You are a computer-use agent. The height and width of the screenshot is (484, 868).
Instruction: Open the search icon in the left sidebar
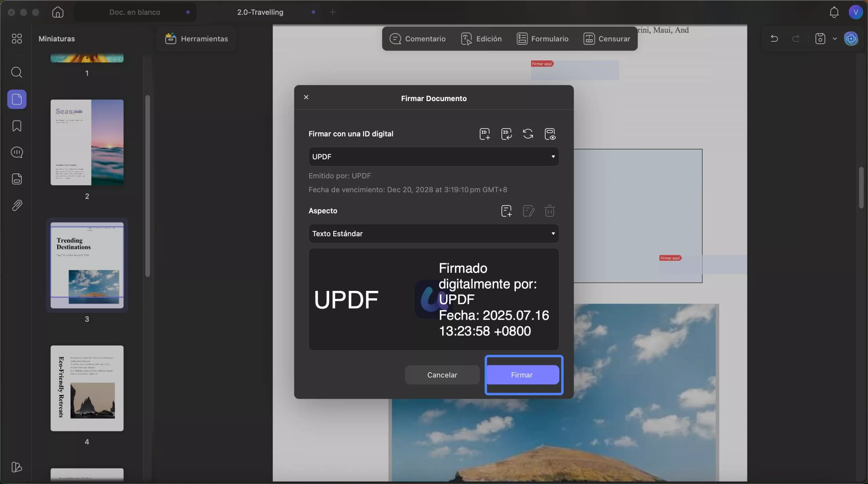tap(17, 72)
